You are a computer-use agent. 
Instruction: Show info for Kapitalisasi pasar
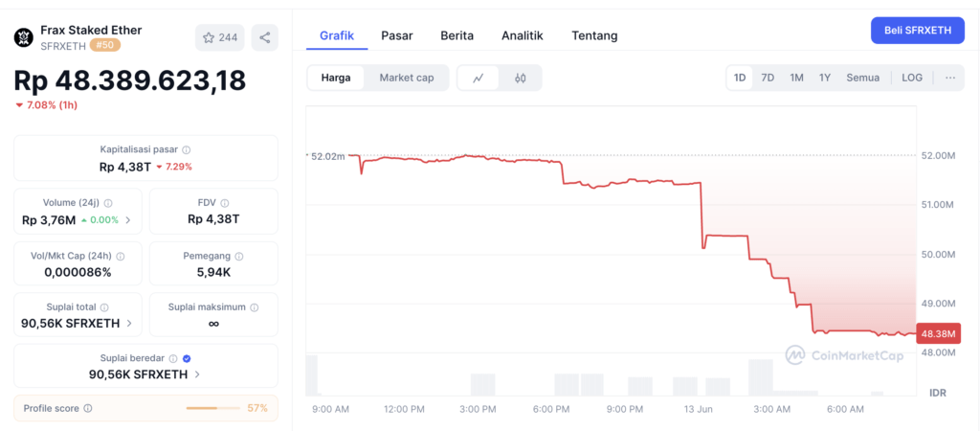click(187, 150)
